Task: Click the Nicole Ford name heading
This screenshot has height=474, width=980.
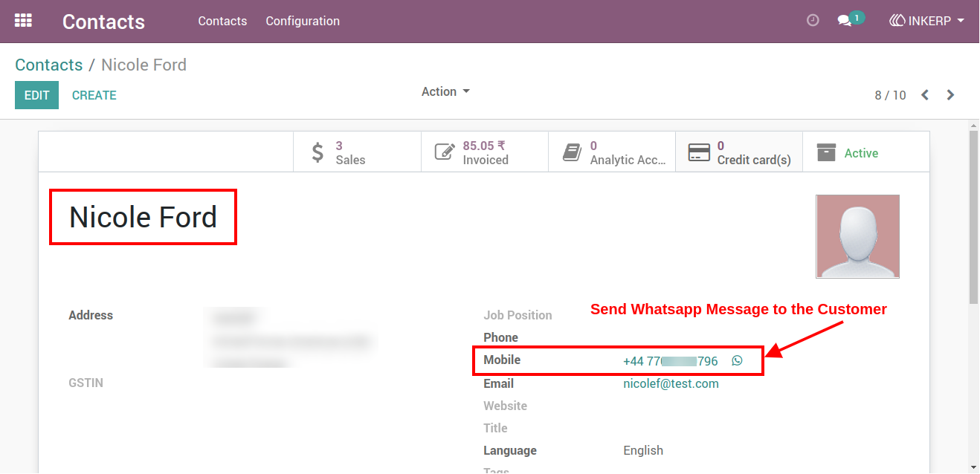Action: [143, 217]
